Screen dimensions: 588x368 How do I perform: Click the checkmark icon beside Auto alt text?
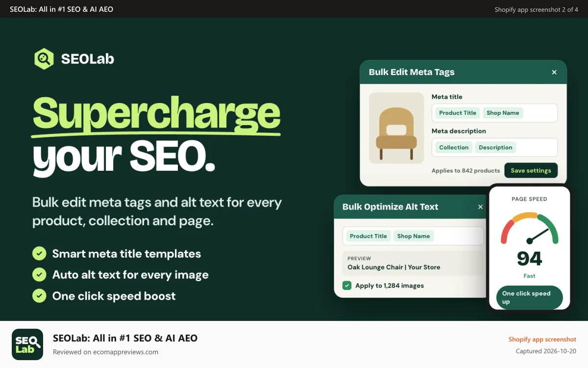coord(39,275)
